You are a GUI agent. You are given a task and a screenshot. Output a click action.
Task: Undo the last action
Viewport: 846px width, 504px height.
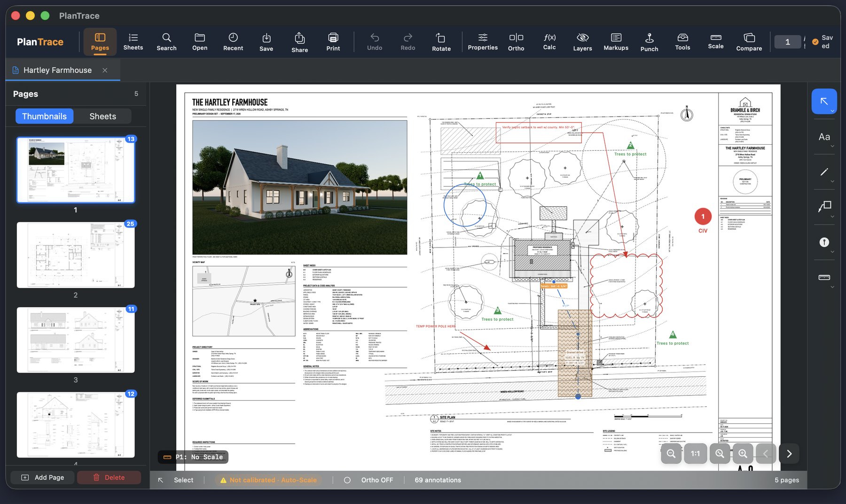point(375,42)
